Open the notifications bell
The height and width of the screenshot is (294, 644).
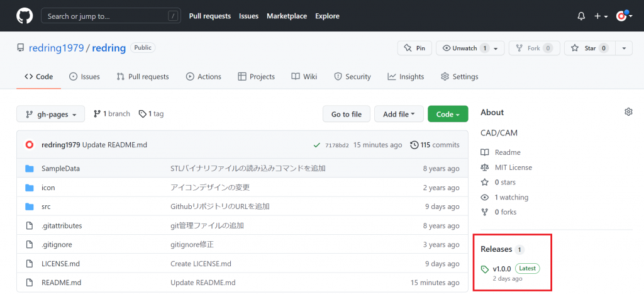[581, 16]
